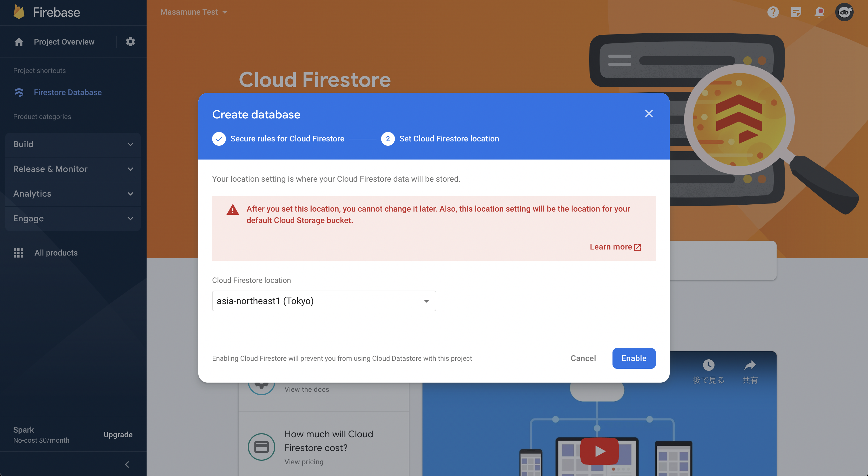Open the All products grid icon
This screenshot has height=476, width=868.
(18, 253)
